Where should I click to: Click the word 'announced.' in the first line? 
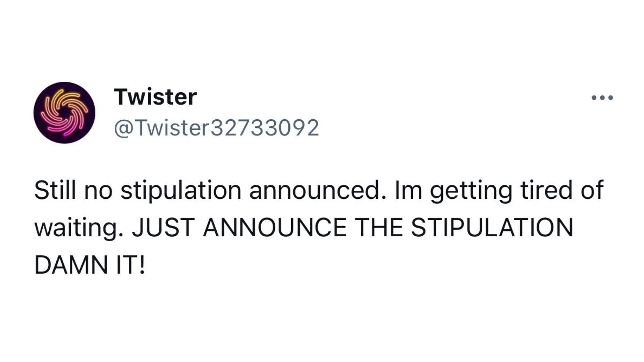click(318, 190)
